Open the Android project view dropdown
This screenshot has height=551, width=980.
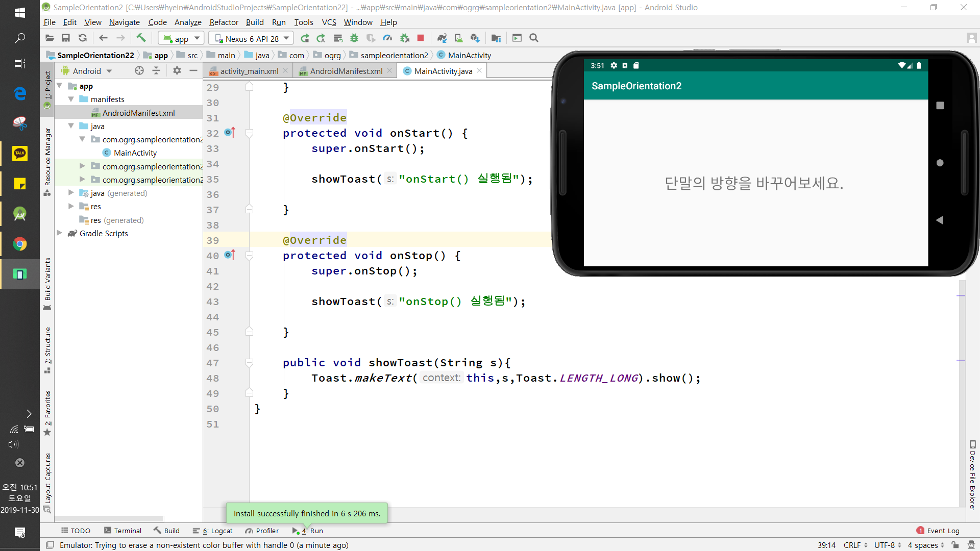[x=92, y=71]
